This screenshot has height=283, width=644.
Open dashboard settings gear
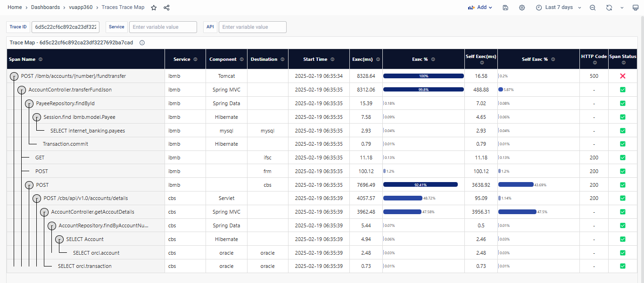pos(522,8)
